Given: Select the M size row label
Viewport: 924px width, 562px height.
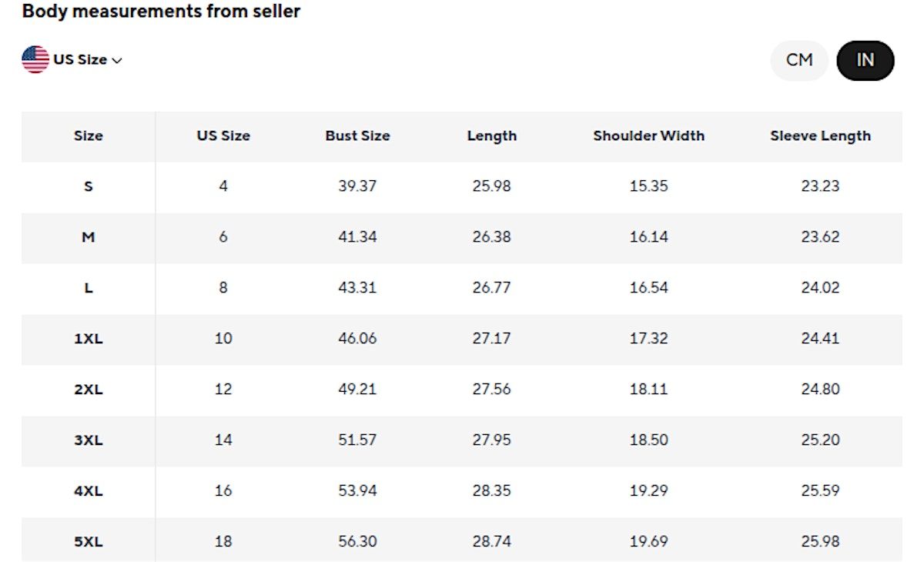Looking at the screenshot, I should (x=88, y=237).
